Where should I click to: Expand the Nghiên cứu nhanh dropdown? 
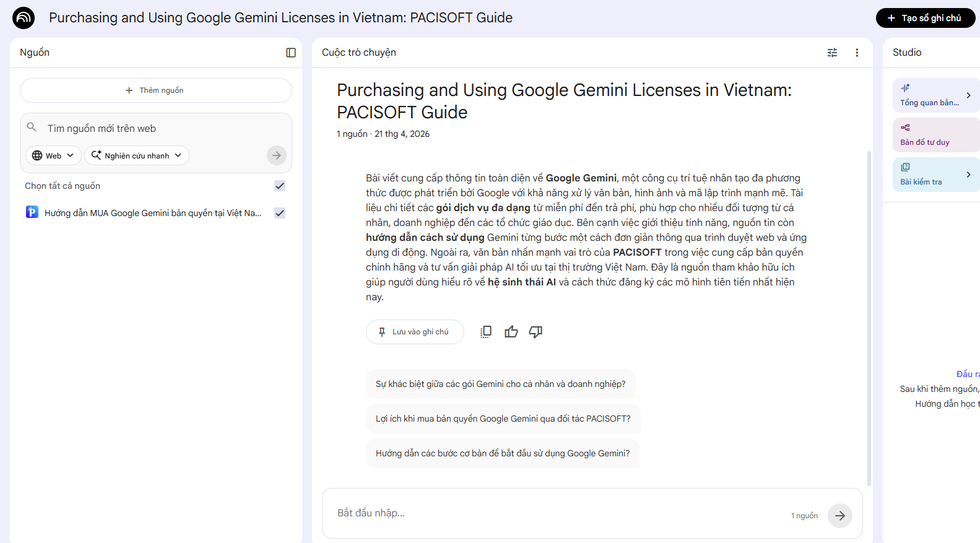pyautogui.click(x=137, y=155)
